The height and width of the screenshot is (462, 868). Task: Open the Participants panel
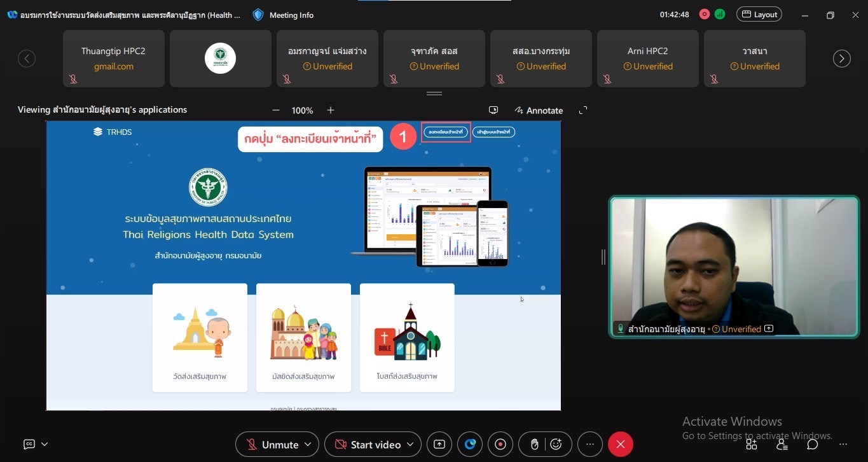[x=782, y=444]
